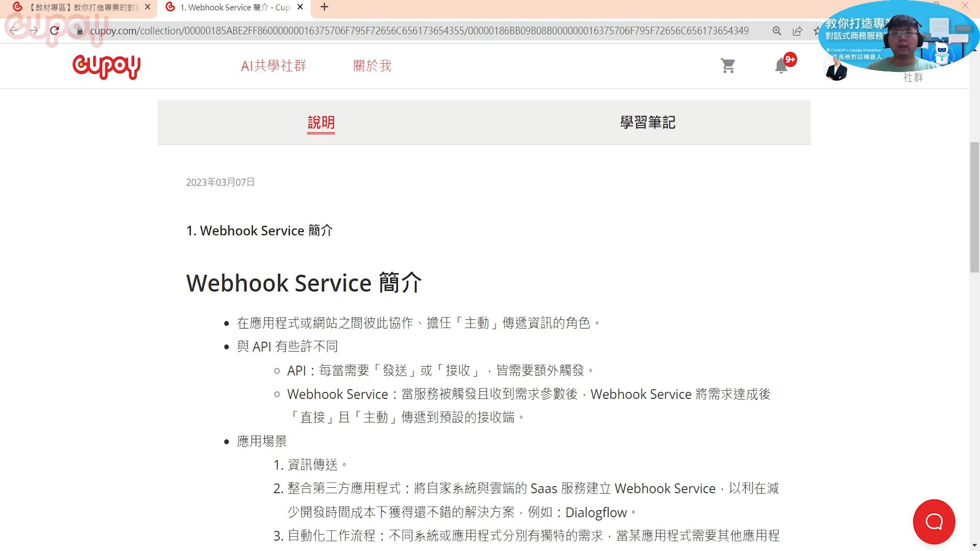Bookmark the page with the star icon
The width and height of the screenshot is (980, 551).
click(x=817, y=31)
